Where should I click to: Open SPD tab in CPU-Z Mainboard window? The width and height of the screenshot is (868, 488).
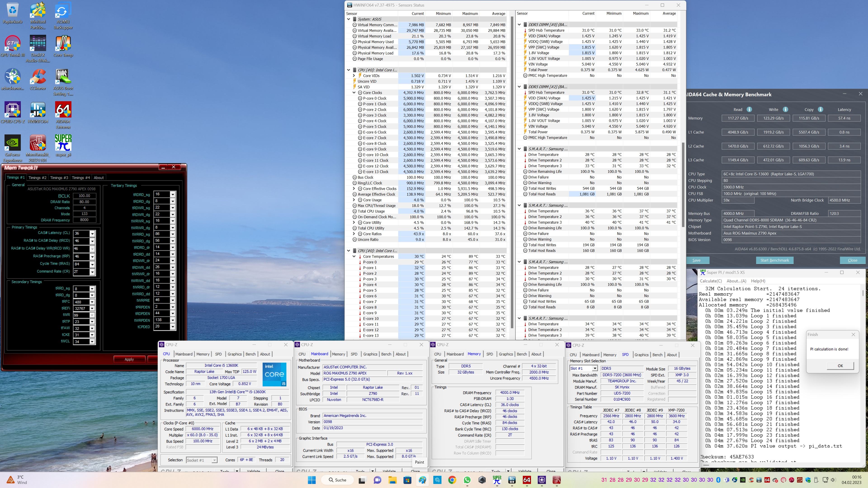[354, 354]
